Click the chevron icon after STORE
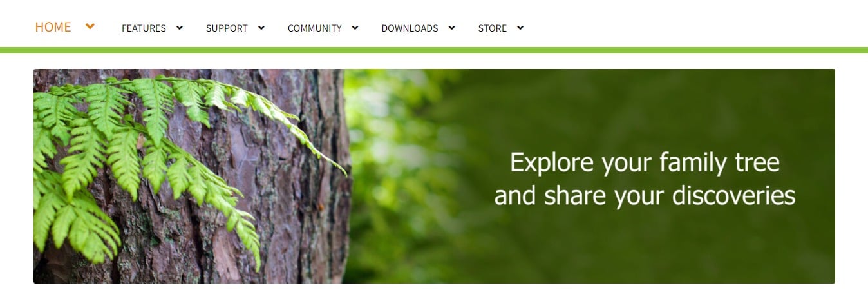 pos(520,28)
